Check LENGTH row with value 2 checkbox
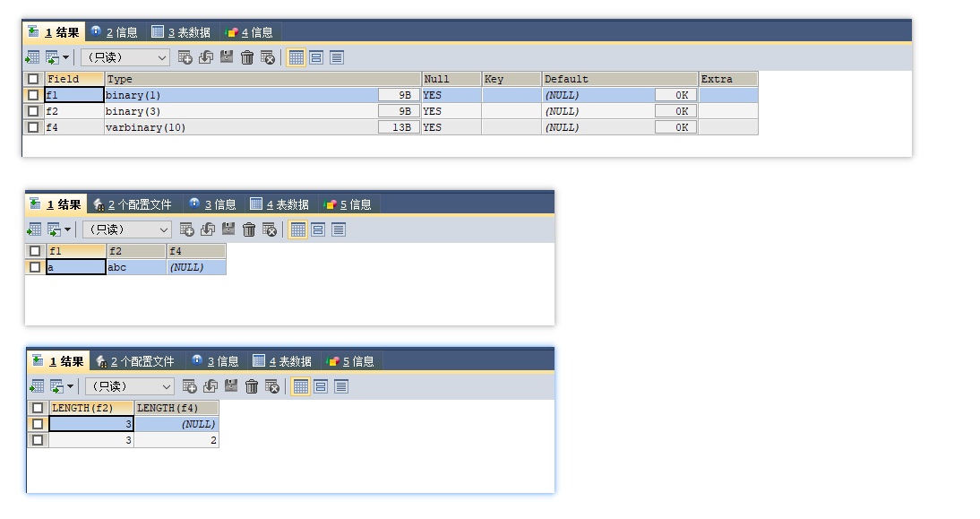 tap(38, 440)
